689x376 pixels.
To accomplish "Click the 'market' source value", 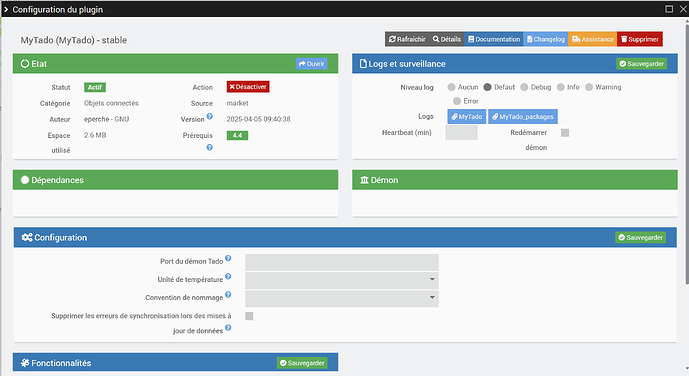I will coord(238,103).
